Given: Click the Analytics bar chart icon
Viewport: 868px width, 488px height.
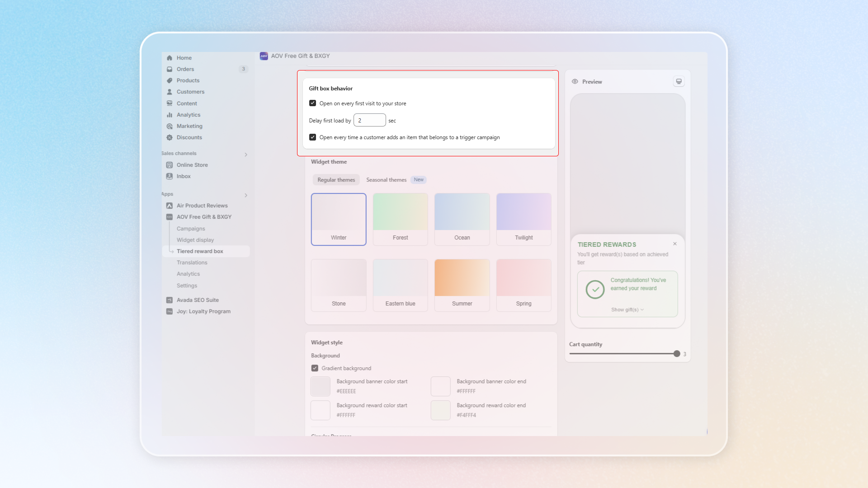Looking at the screenshot, I should tap(170, 115).
